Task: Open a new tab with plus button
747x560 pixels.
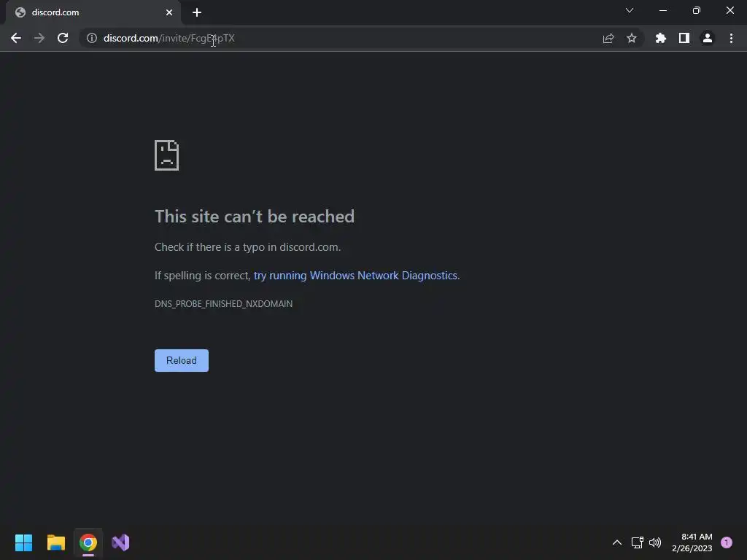Action: pyautogui.click(x=197, y=12)
